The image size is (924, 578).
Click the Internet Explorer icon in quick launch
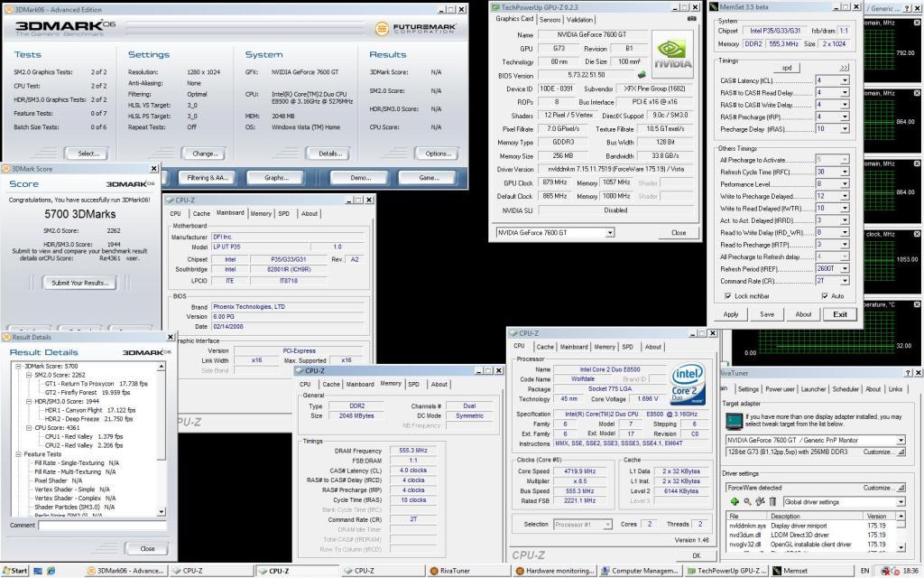tap(51, 571)
